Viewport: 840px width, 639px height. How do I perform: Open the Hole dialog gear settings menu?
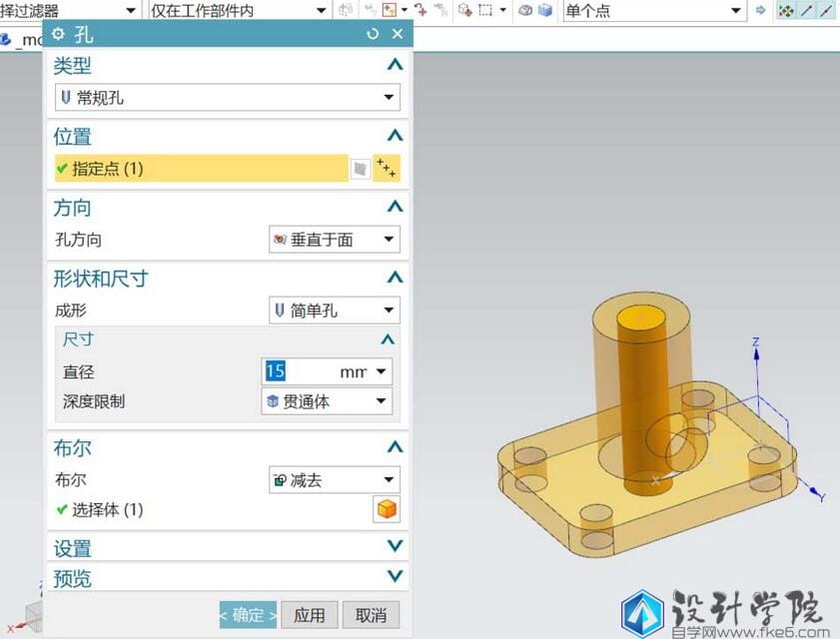click(58, 34)
